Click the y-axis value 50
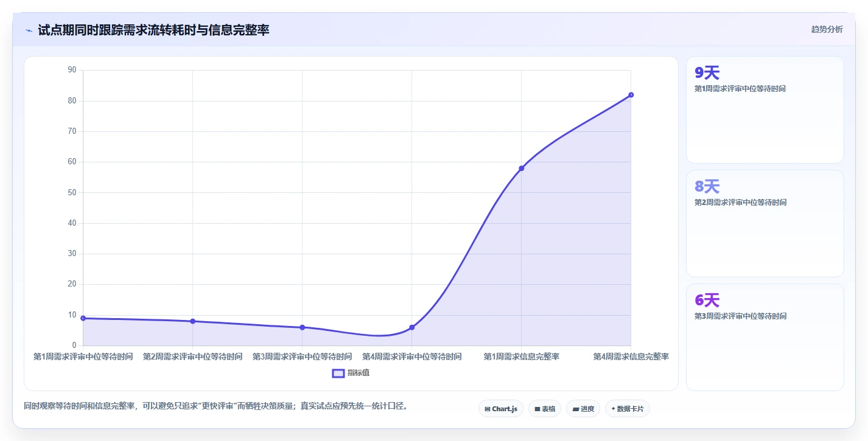868x441 pixels. click(x=72, y=192)
